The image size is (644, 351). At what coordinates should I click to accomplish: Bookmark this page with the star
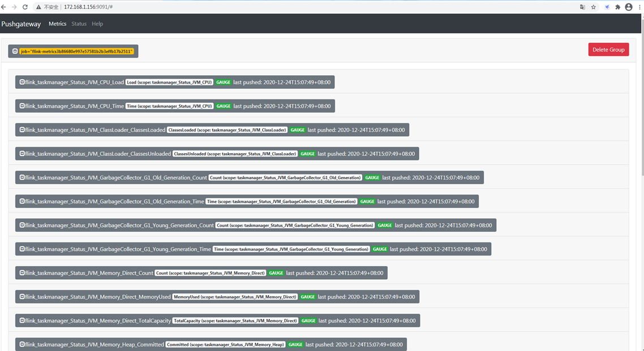[x=594, y=7]
